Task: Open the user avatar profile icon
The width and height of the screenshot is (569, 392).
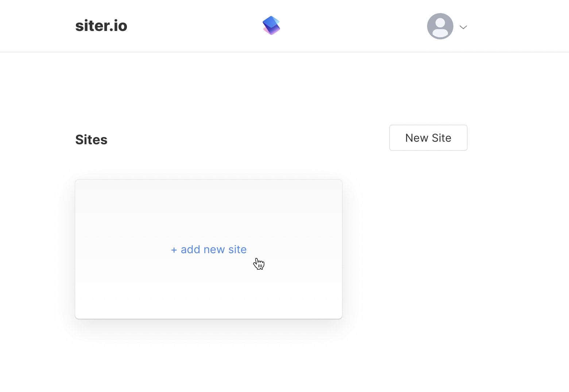Action: tap(440, 26)
